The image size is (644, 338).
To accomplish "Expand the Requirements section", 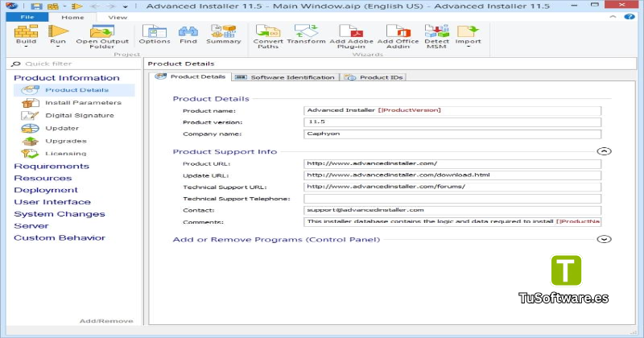I will (x=52, y=167).
